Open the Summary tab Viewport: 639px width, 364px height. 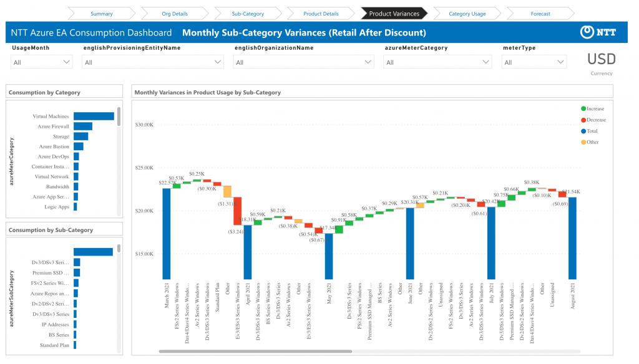coord(102,14)
